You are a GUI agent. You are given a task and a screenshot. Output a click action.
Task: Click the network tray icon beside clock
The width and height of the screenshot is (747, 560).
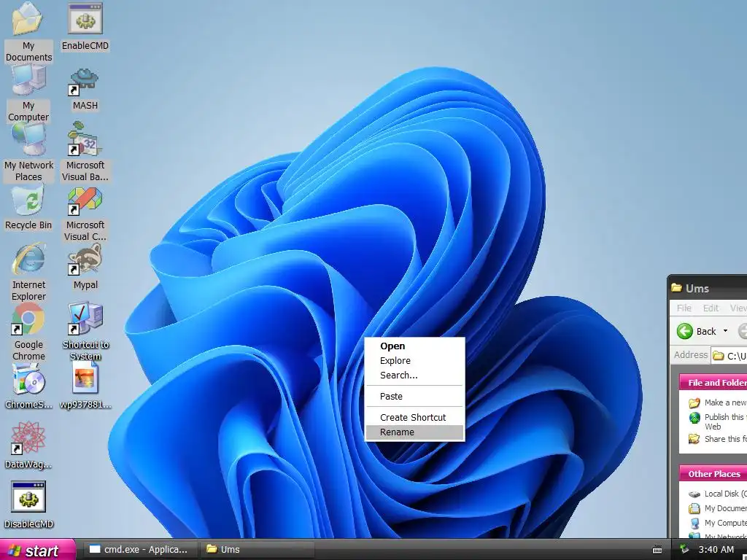(684, 550)
